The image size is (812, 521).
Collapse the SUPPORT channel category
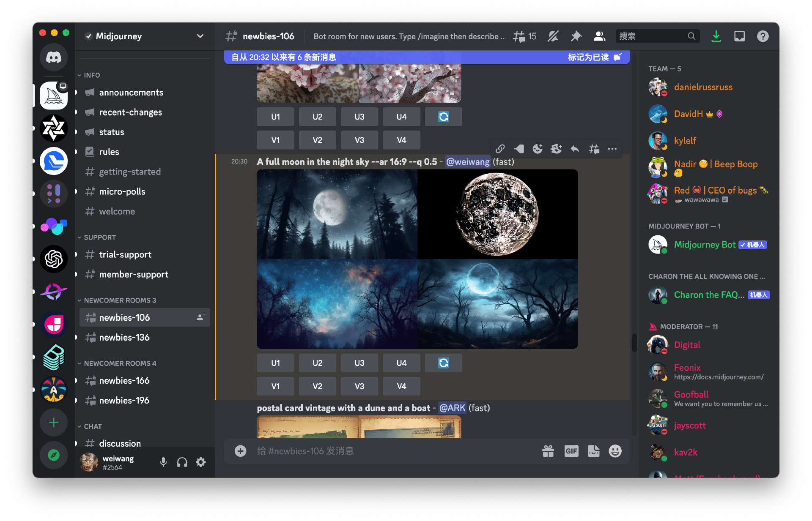[x=99, y=237]
